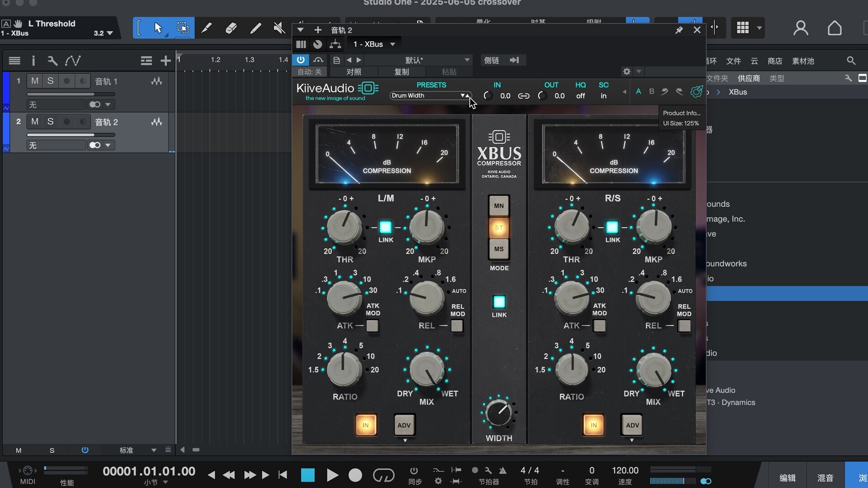Image resolution: width=868 pixels, height=488 pixels.
Task: Open the sidechain routing arrow icon
Action: (514, 60)
